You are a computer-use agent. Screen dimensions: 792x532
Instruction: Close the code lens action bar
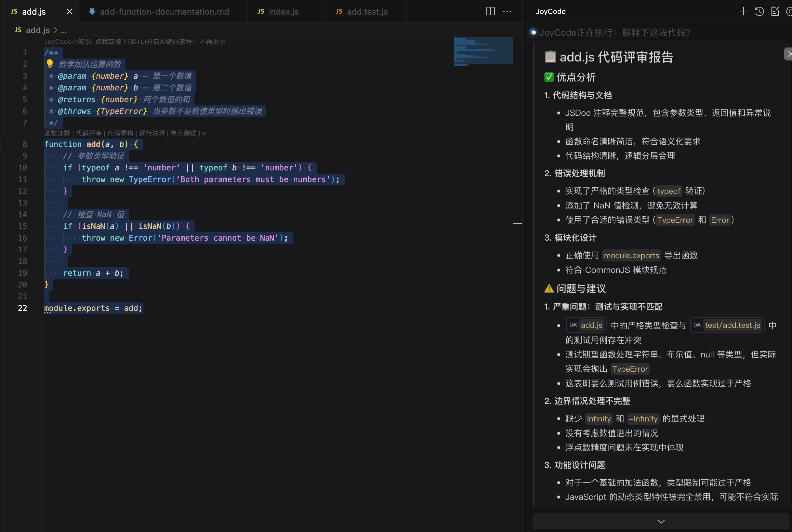(204, 134)
